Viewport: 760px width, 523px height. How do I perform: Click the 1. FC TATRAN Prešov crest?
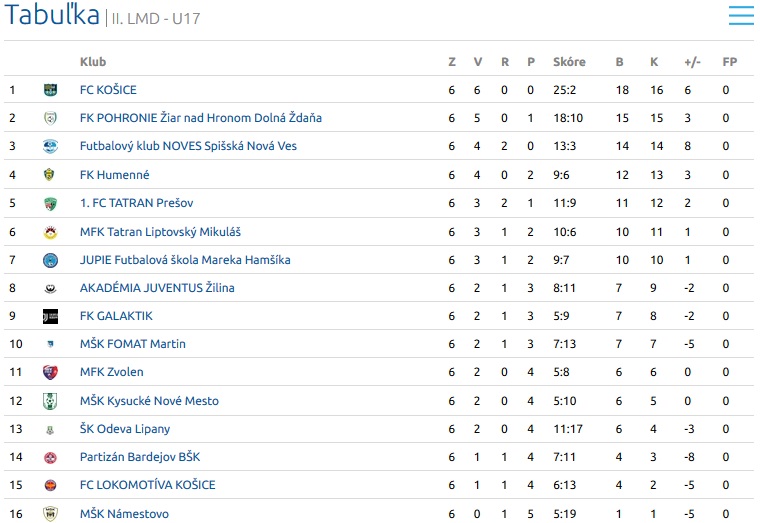(x=50, y=204)
